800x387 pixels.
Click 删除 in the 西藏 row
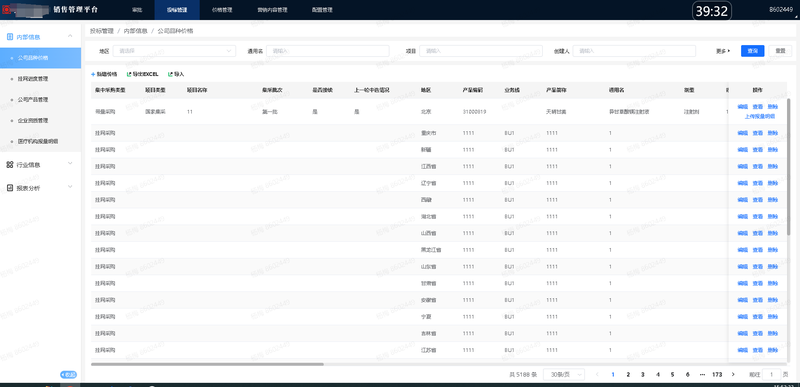772,200
